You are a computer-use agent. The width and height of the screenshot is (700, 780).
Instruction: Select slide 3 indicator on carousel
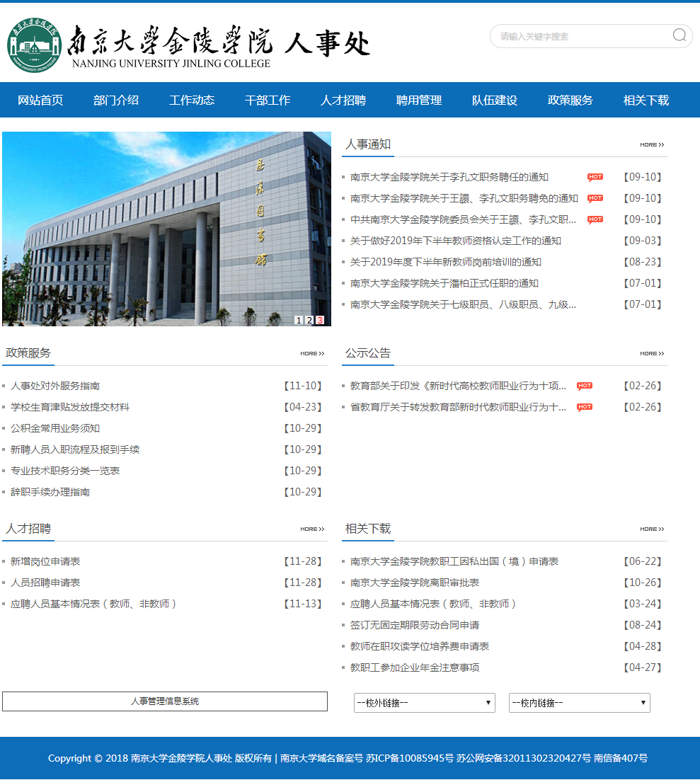[x=320, y=320]
